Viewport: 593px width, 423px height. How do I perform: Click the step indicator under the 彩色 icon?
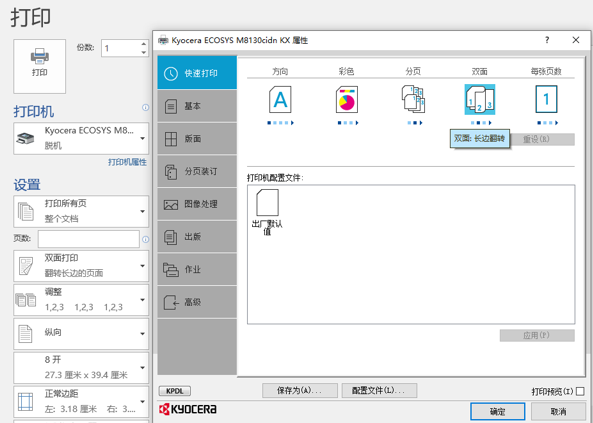[x=348, y=123]
